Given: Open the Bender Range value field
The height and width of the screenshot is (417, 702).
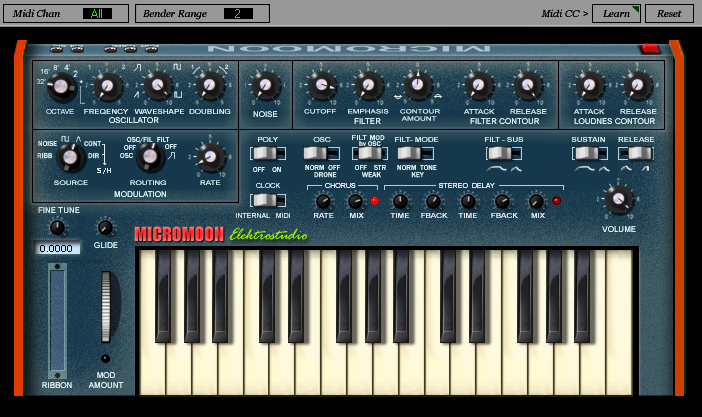Looking at the screenshot, I should [x=238, y=13].
